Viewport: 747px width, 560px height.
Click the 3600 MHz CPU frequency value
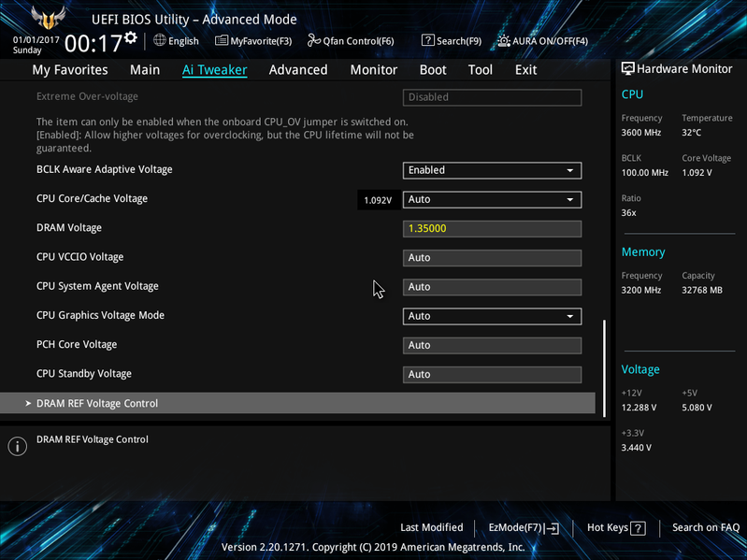coord(640,133)
